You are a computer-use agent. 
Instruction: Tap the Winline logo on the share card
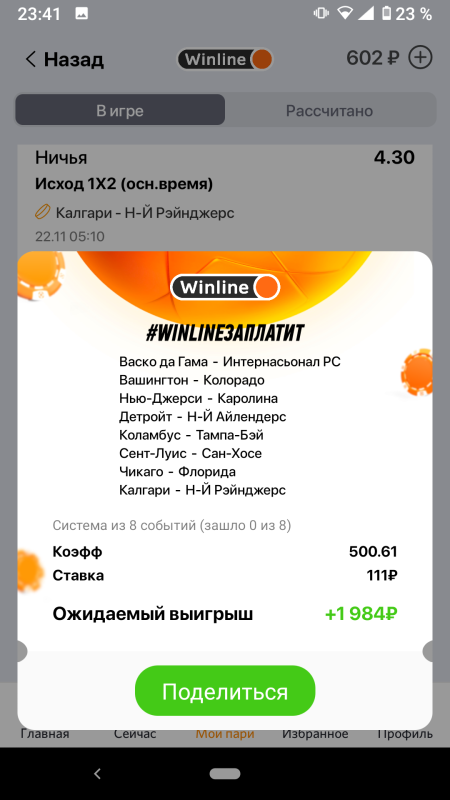pos(225,287)
